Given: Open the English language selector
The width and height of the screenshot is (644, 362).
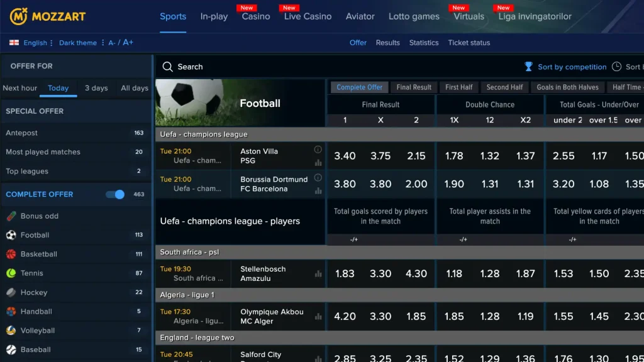Looking at the screenshot, I should [35, 43].
